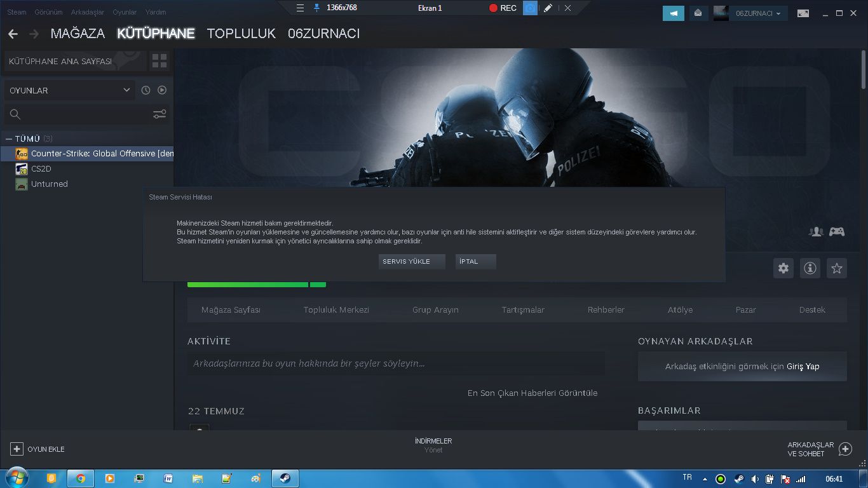Click the recorder pin icon

click(317, 8)
